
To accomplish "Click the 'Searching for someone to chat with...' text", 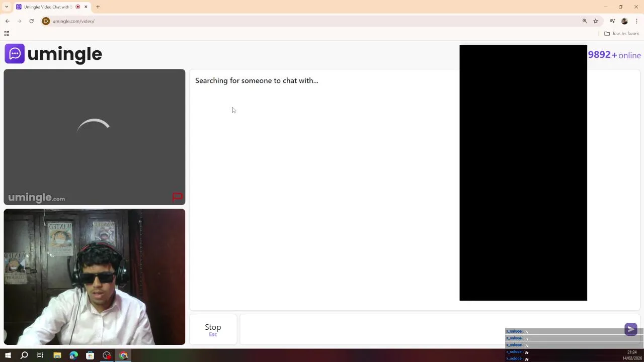I will coord(257,80).
